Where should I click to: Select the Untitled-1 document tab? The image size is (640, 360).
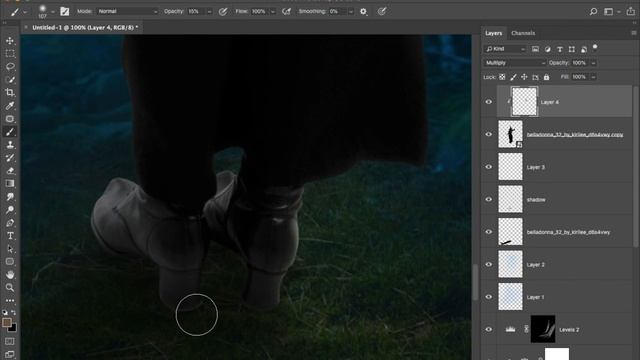[x=85, y=27]
